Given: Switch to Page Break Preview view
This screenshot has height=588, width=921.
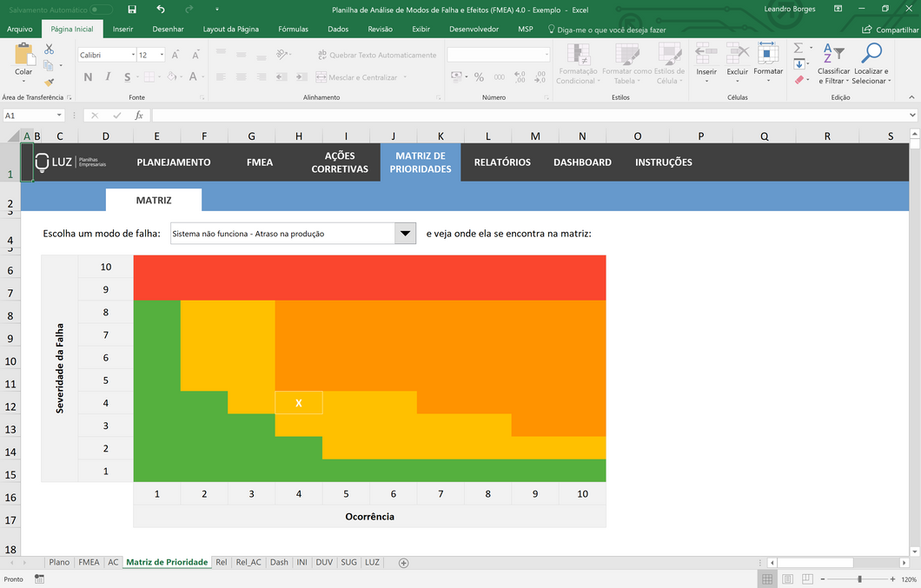Looking at the screenshot, I should [807, 579].
